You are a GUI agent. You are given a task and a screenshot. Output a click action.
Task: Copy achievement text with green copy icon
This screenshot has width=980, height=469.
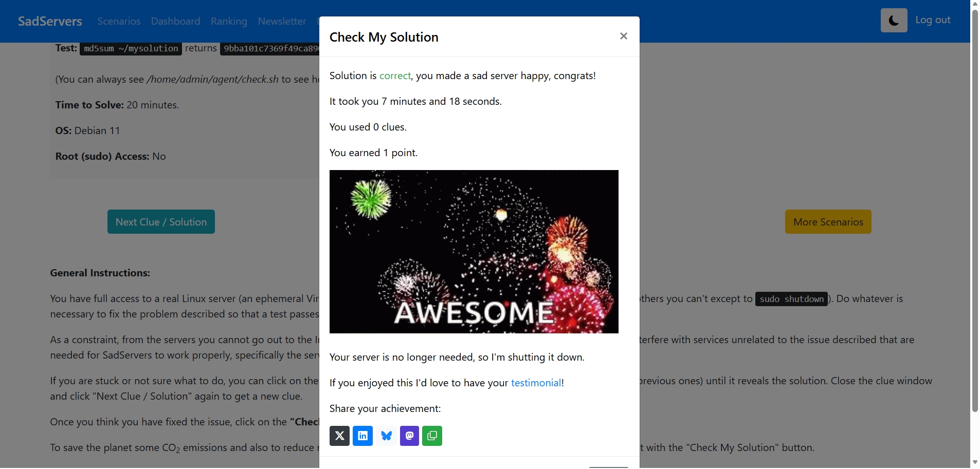click(432, 436)
